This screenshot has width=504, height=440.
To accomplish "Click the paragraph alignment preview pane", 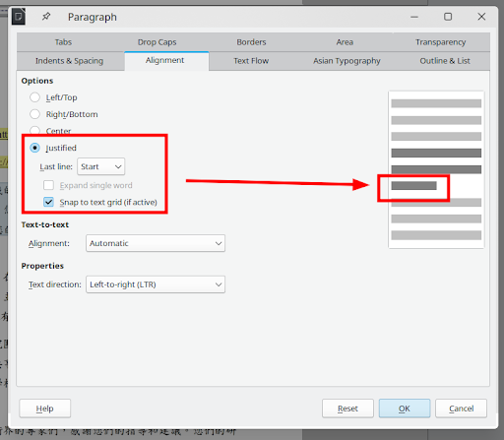I will point(436,169).
